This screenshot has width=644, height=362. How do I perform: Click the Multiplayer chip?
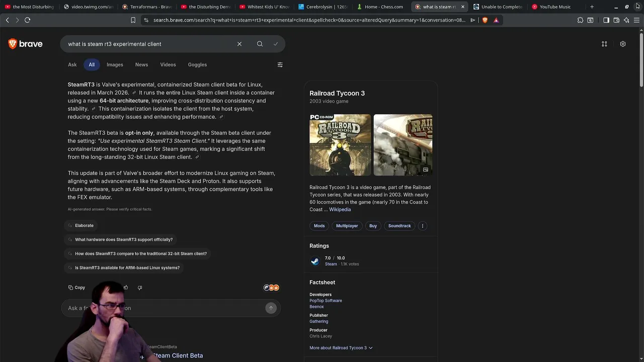coord(347,226)
